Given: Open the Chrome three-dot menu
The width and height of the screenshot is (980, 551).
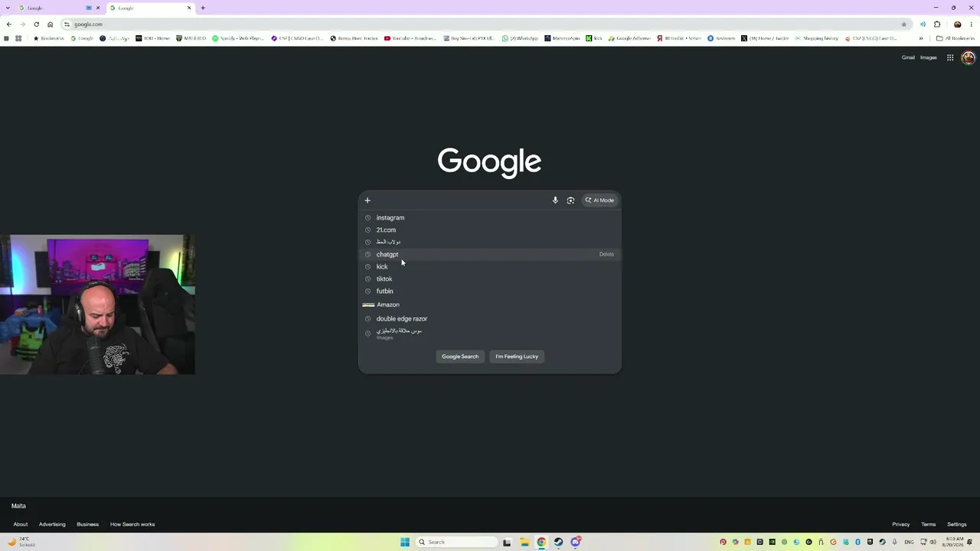Looking at the screenshot, I should (x=971, y=24).
